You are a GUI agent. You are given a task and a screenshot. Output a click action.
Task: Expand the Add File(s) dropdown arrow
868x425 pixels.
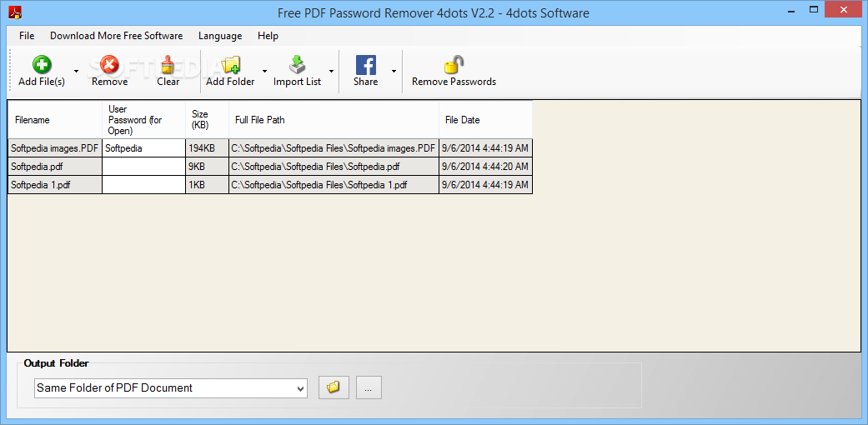coord(76,71)
